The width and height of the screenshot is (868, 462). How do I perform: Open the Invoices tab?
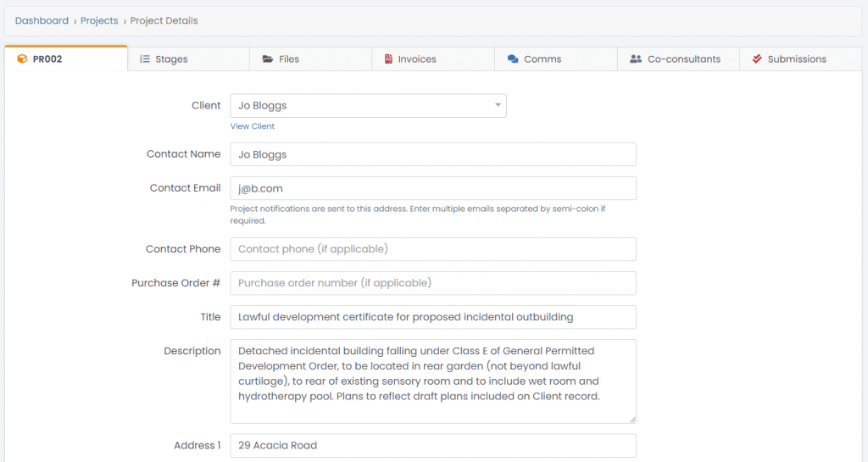pyautogui.click(x=433, y=58)
